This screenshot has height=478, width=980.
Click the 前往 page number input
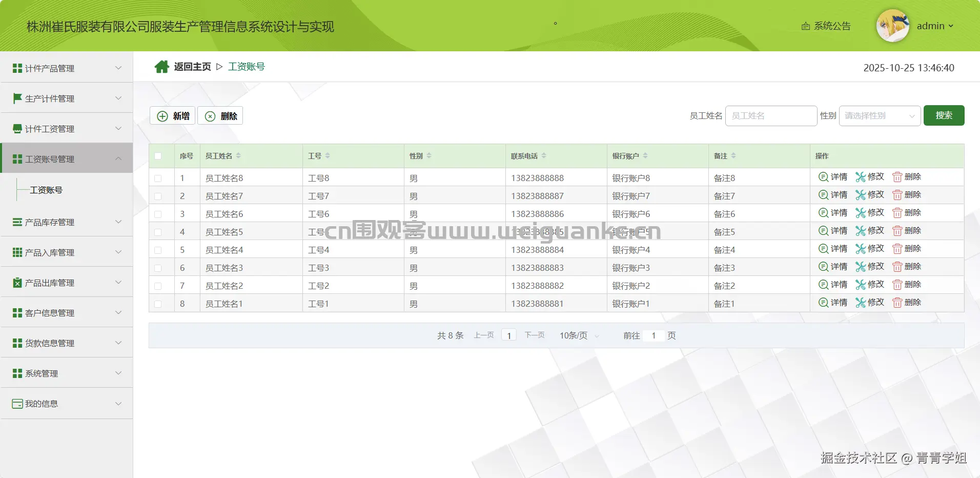(x=654, y=335)
